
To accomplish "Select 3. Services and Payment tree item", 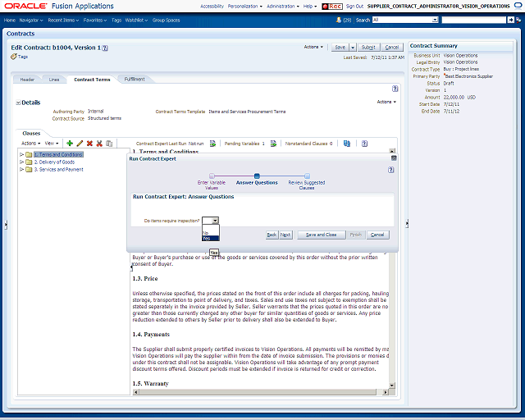I will coord(58,170).
